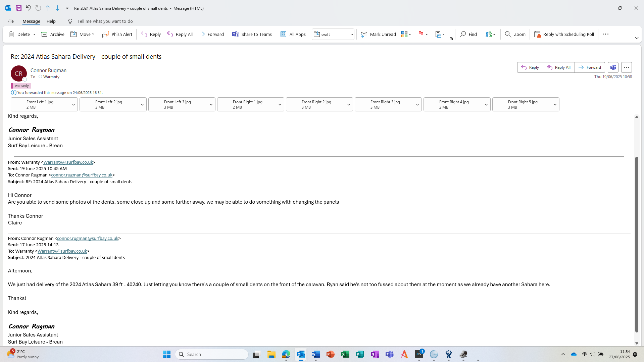Toggle the follow-up flag on message
644x362 pixels.
coord(421,34)
